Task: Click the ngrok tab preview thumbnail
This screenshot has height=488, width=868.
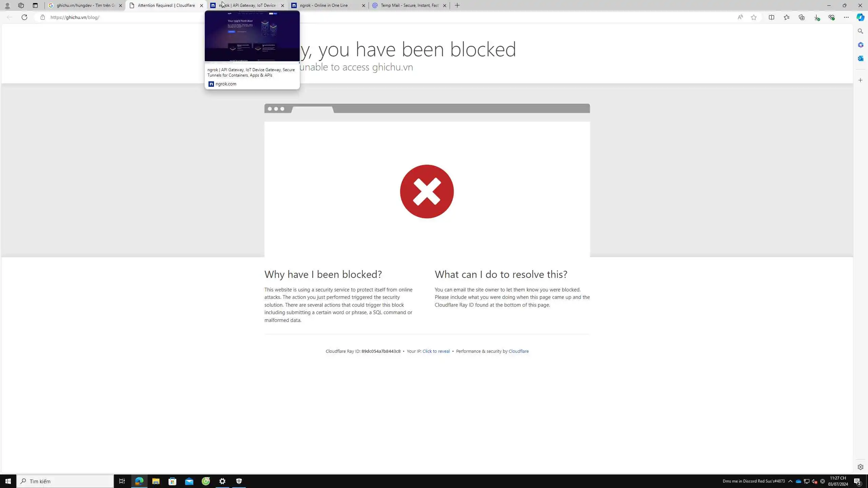Action: [252, 36]
